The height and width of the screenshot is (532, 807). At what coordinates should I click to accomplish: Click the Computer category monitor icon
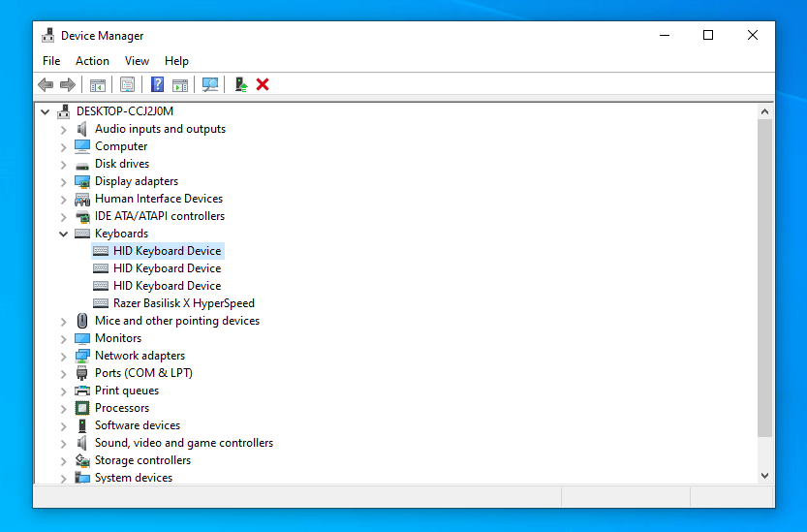click(82, 146)
